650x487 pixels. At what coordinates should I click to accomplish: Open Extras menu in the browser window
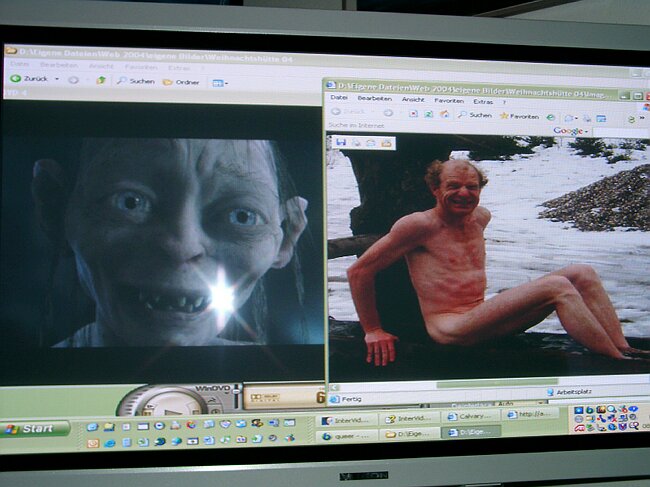pyautogui.click(x=483, y=101)
